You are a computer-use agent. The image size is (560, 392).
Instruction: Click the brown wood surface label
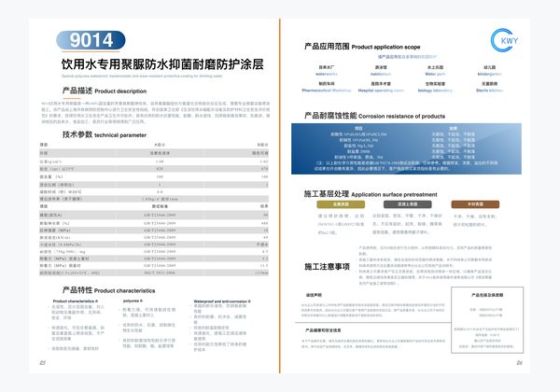pos(475,204)
